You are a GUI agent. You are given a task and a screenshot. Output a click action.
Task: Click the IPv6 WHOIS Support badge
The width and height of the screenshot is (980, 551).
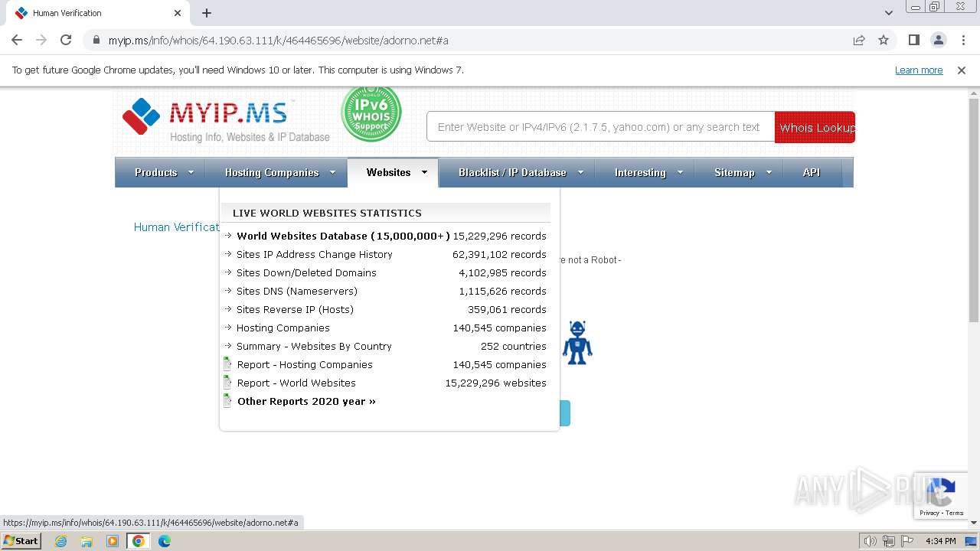pyautogui.click(x=371, y=113)
